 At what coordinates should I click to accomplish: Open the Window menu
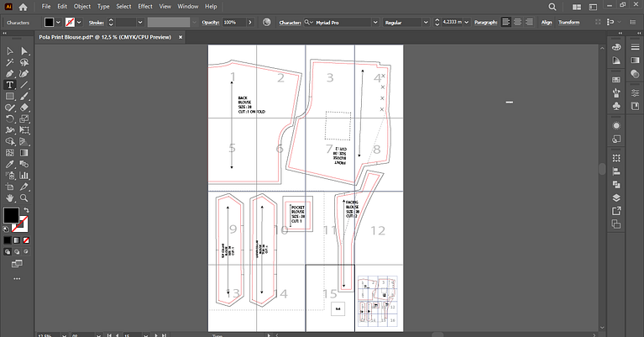[x=188, y=7]
